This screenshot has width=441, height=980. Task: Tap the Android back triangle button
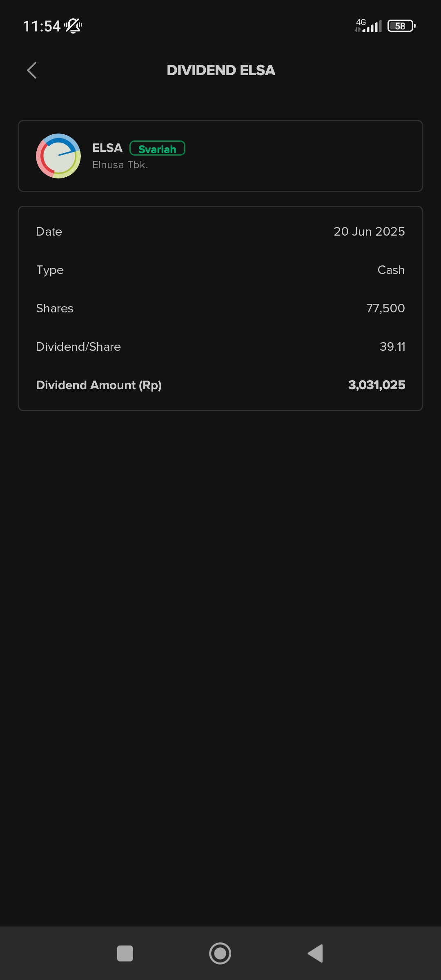coord(315,953)
